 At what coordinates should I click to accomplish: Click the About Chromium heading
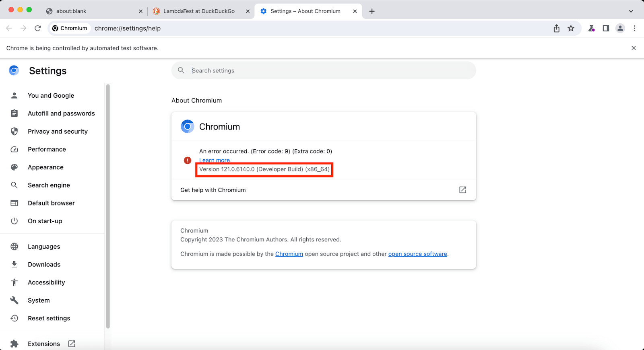click(x=196, y=101)
